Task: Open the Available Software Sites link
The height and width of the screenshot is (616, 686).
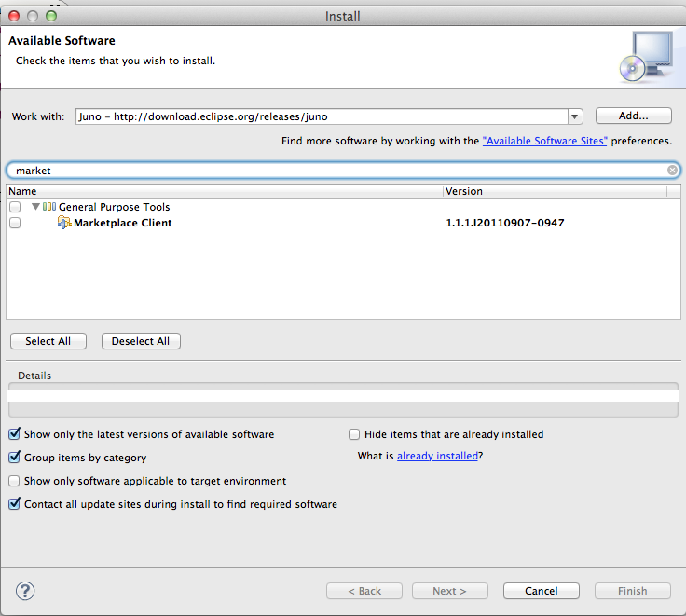Action: [544, 141]
